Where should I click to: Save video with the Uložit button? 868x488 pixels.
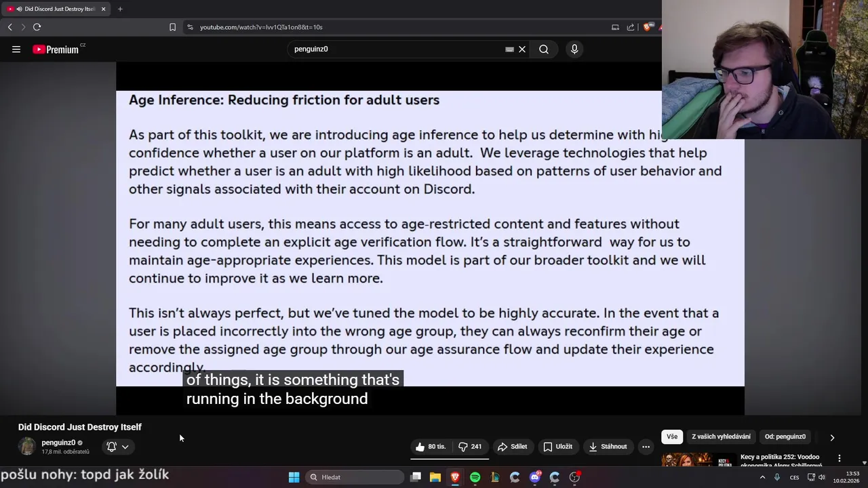coord(557,447)
